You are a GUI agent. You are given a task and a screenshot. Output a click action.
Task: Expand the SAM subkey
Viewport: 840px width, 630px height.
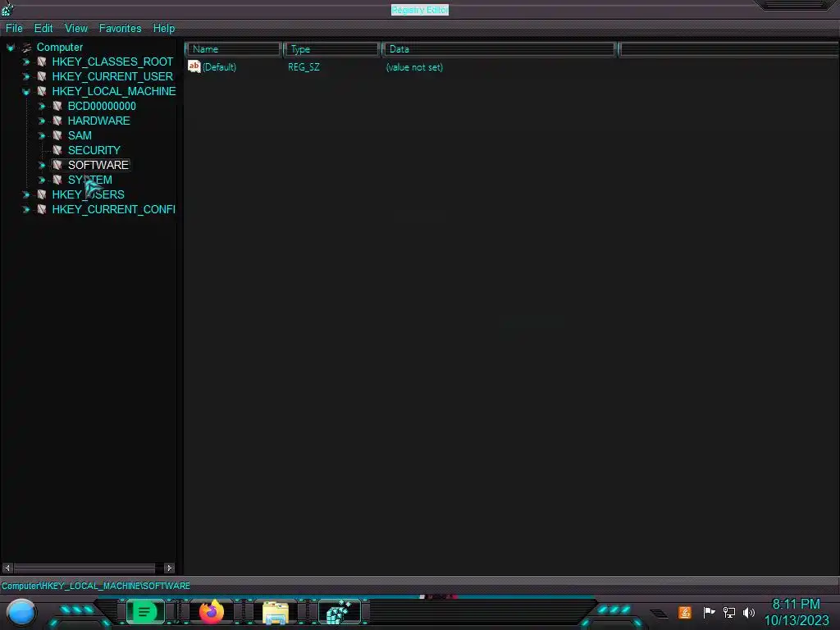(x=41, y=135)
